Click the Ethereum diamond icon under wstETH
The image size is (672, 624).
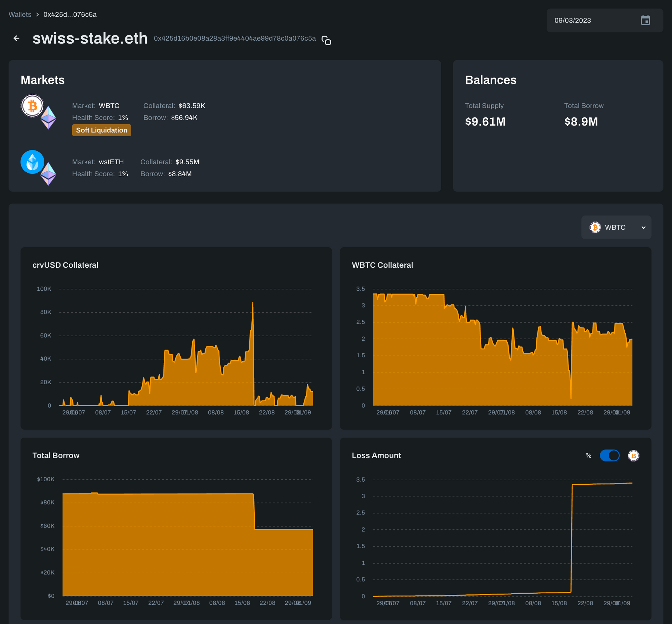click(x=48, y=174)
